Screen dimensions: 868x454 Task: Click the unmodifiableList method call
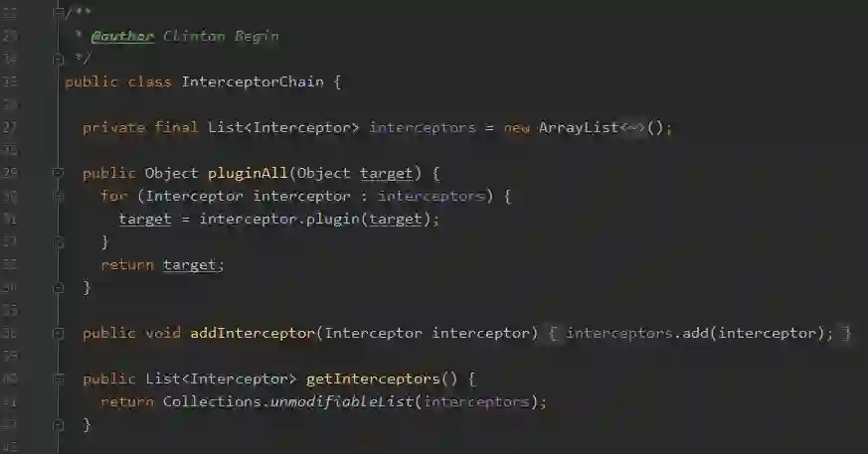tap(342, 402)
